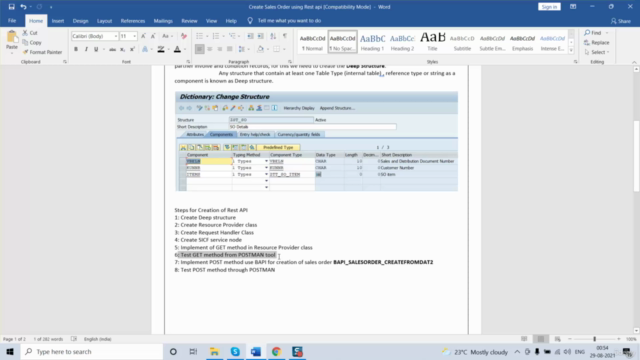Screen dimensions: 640x360
Task: Click the Windows taskbar search box
Action: (x=92, y=351)
